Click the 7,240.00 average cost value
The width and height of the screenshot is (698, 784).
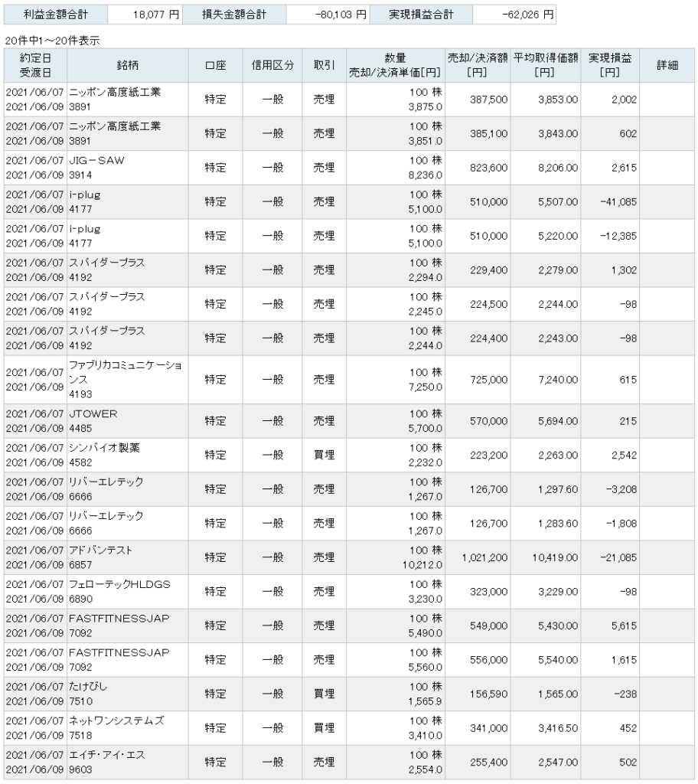coord(558,380)
